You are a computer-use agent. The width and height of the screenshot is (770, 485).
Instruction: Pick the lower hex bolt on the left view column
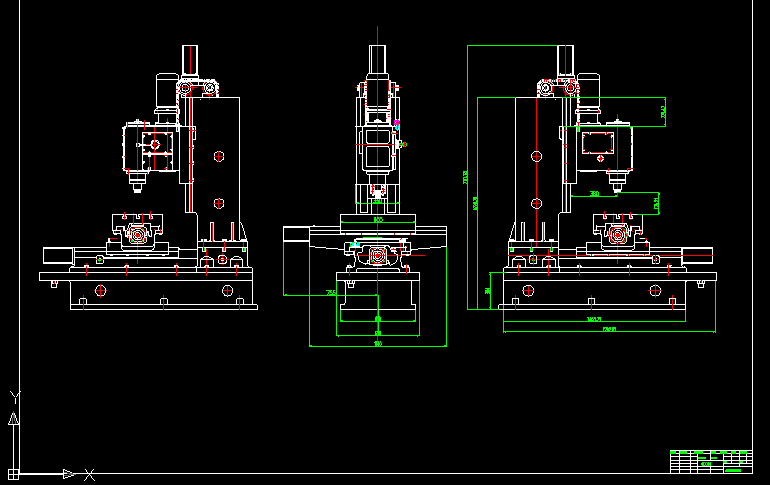[x=218, y=203]
